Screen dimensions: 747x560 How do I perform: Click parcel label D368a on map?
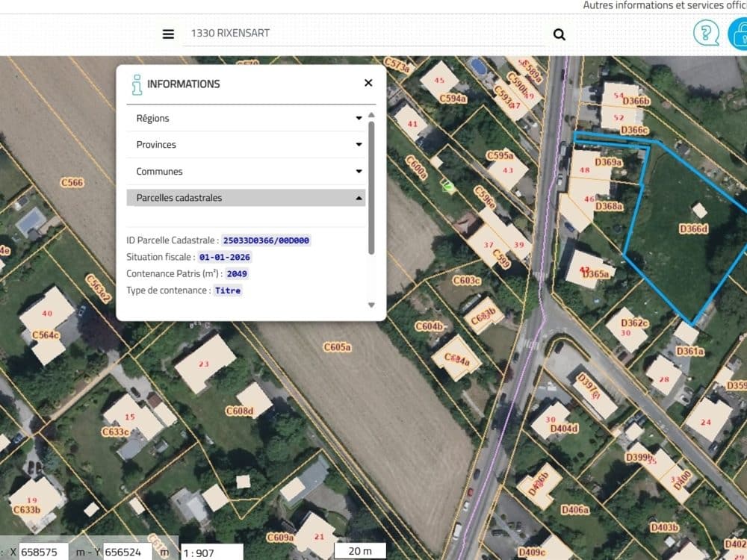(x=609, y=206)
